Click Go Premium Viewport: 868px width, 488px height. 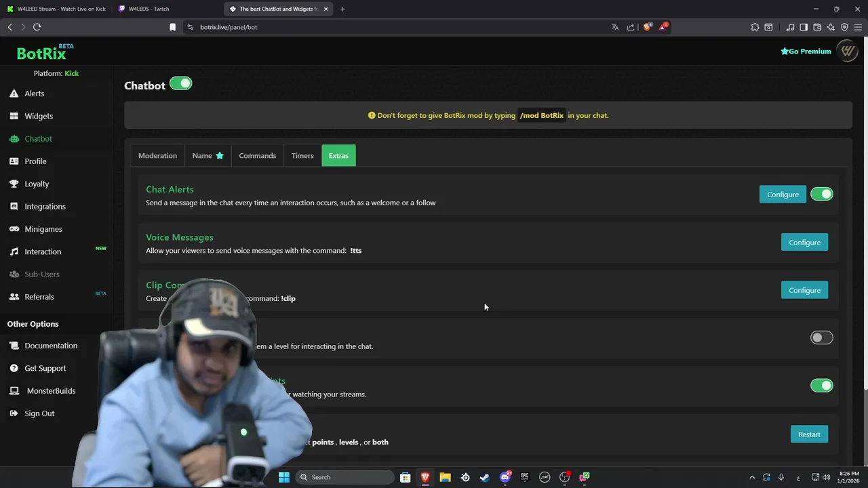click(x=806, y=52)
